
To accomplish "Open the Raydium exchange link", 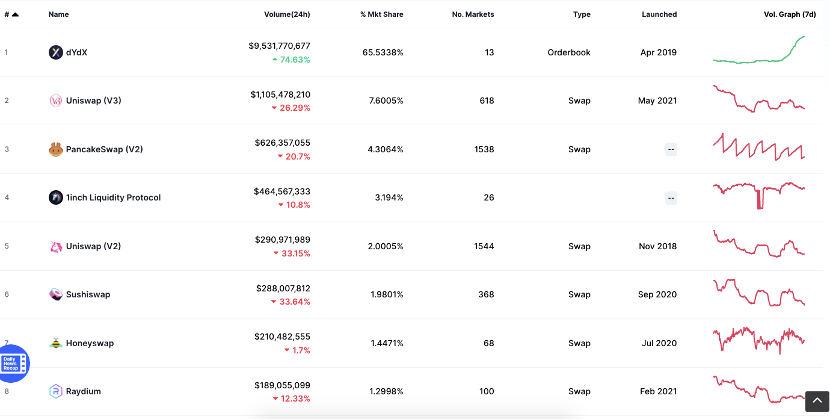I will 83,391.
